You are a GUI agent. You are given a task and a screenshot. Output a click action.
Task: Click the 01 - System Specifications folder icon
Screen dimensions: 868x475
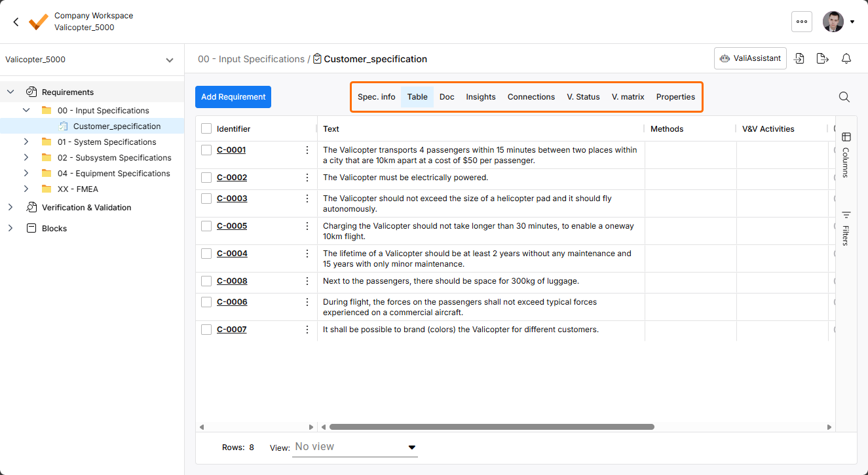pos(47,142)
